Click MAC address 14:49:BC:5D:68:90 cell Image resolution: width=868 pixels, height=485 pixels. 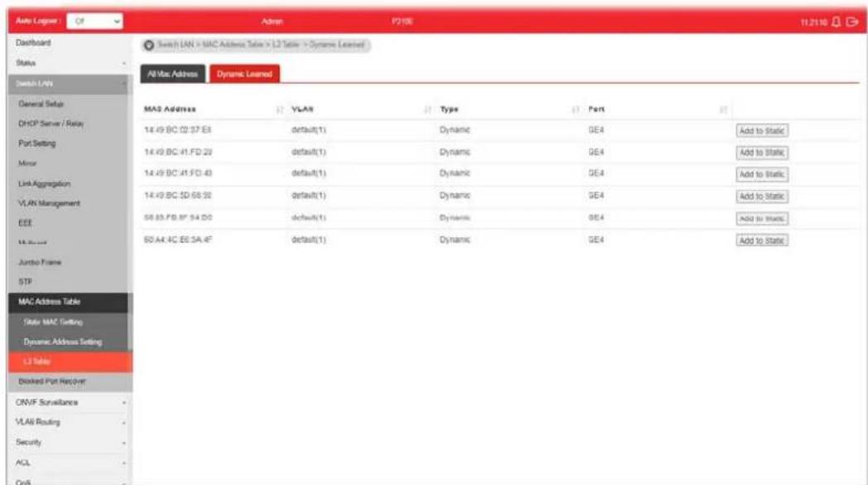click(x=178, y=195)
